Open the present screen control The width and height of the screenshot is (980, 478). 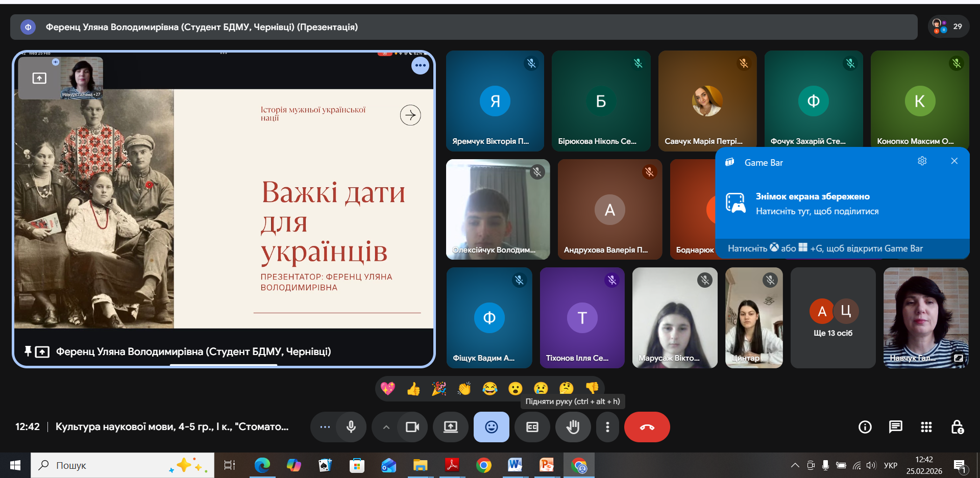(x=450, y=427)
